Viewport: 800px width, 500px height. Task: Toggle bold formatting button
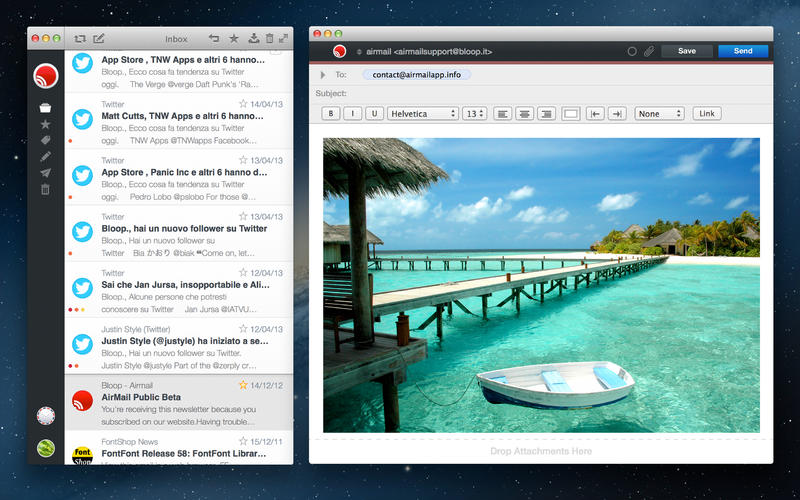[x=331, y=113]
